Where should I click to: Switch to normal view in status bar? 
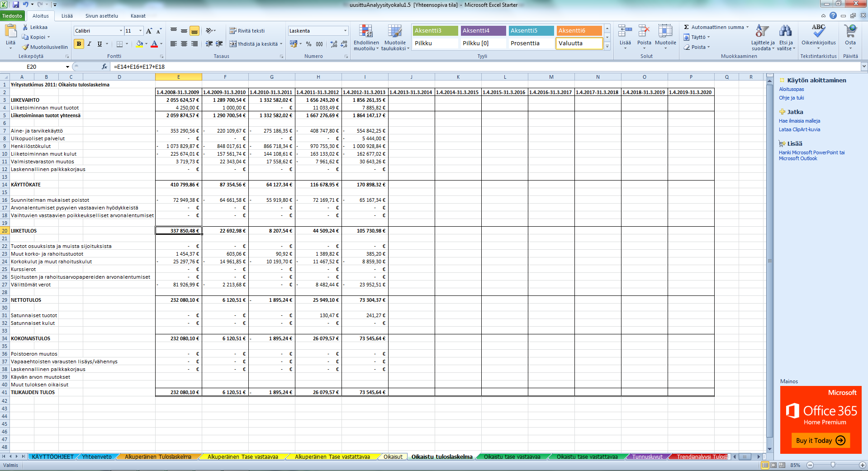pos(765,465)
